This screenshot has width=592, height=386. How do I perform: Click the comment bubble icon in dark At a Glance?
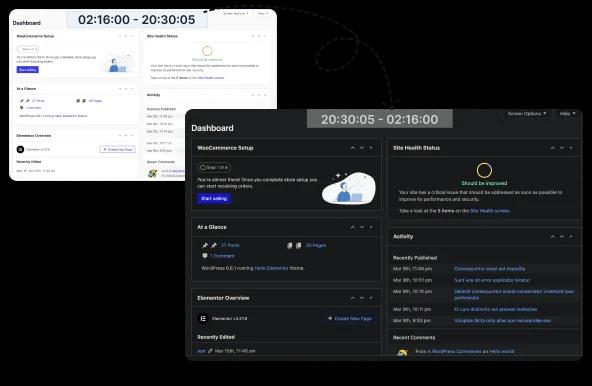pos(205,256)
